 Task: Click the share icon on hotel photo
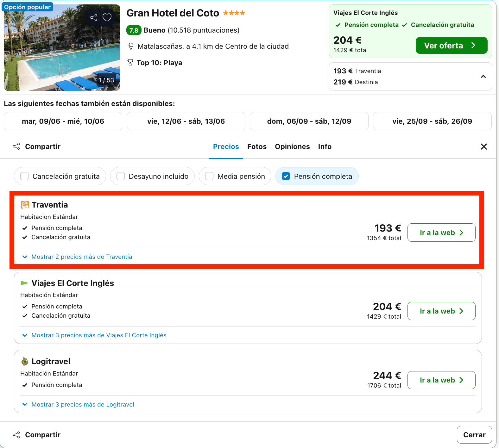(x=93, y=17)
